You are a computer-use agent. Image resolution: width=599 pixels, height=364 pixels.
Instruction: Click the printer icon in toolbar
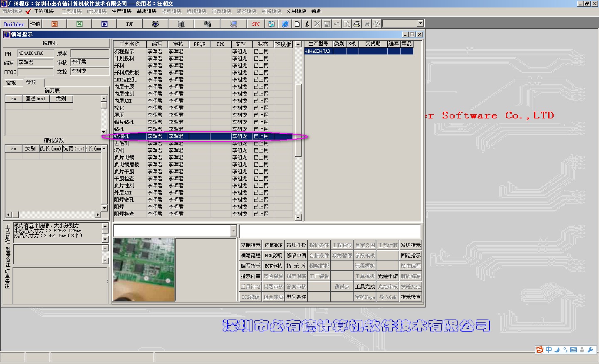tap(357, 24)
